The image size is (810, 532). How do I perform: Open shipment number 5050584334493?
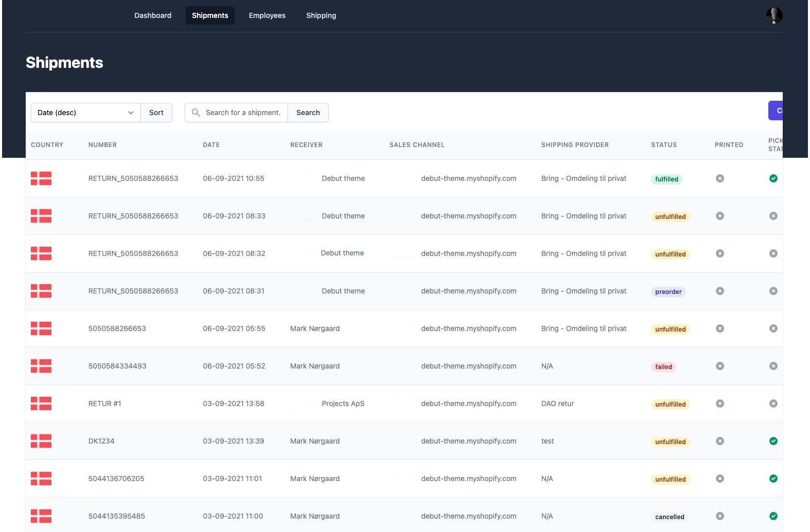pos(117,366)
